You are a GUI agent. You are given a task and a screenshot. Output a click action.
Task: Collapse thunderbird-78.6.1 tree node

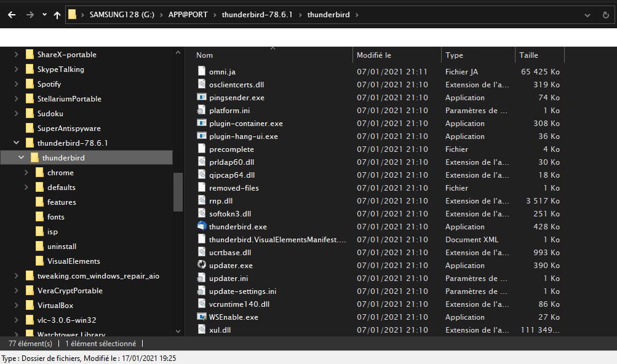(16, 143)
